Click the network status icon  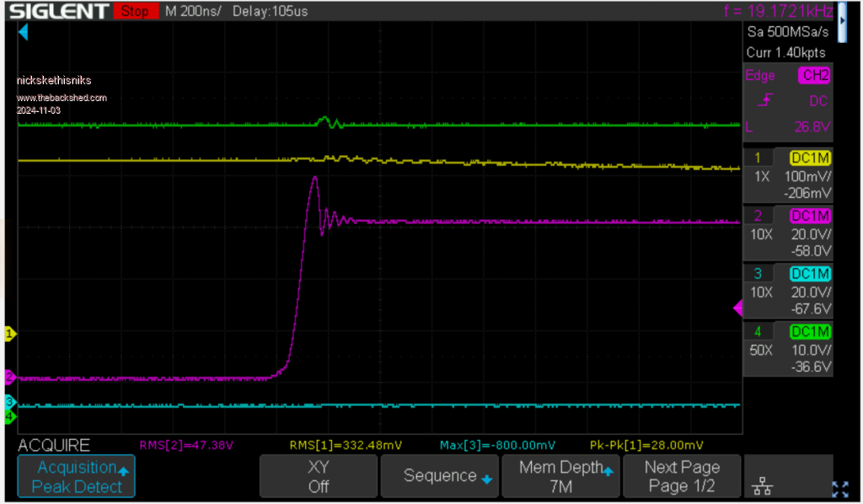pyautogui.click(x=763, y=486)
